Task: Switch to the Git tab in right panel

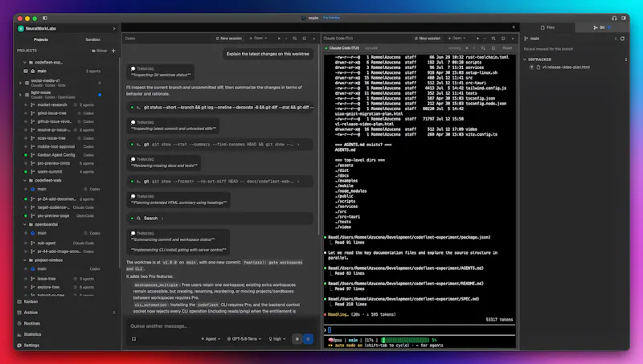Action: (602, 28)
